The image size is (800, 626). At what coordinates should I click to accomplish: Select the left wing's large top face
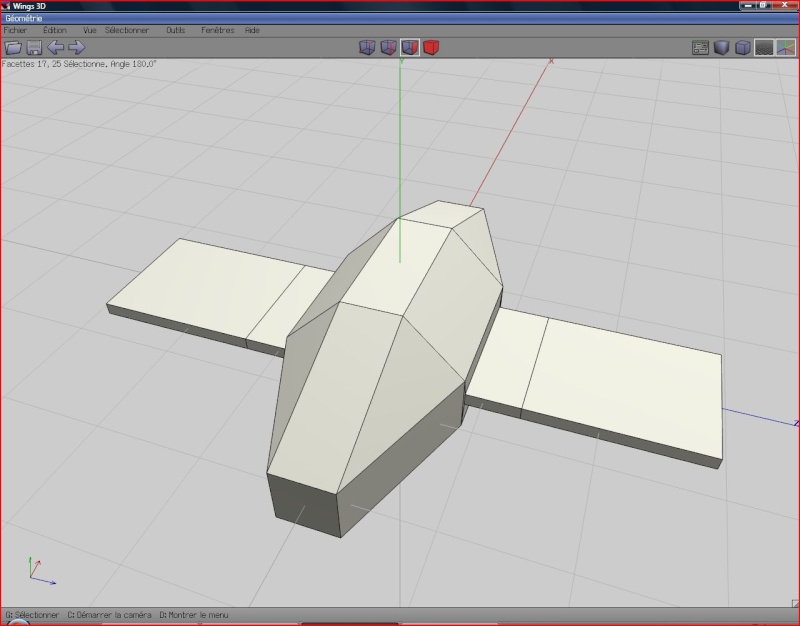tap(204, 286)
